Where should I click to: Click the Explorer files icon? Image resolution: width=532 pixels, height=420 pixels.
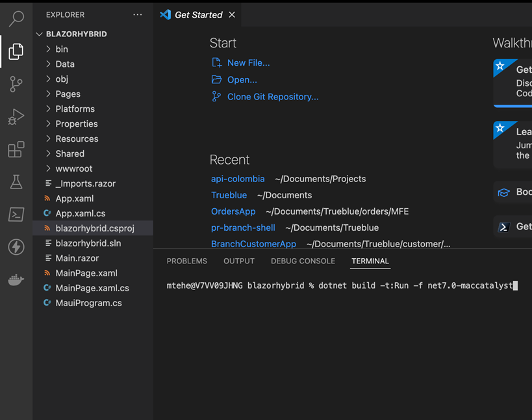[x=16, y=51]
